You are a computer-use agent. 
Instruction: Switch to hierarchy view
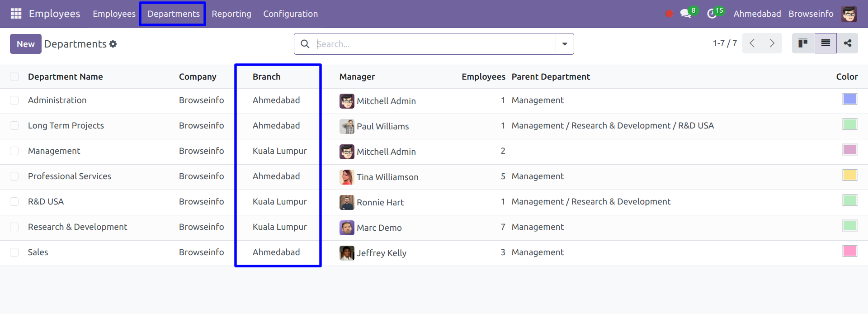[847, 43]
